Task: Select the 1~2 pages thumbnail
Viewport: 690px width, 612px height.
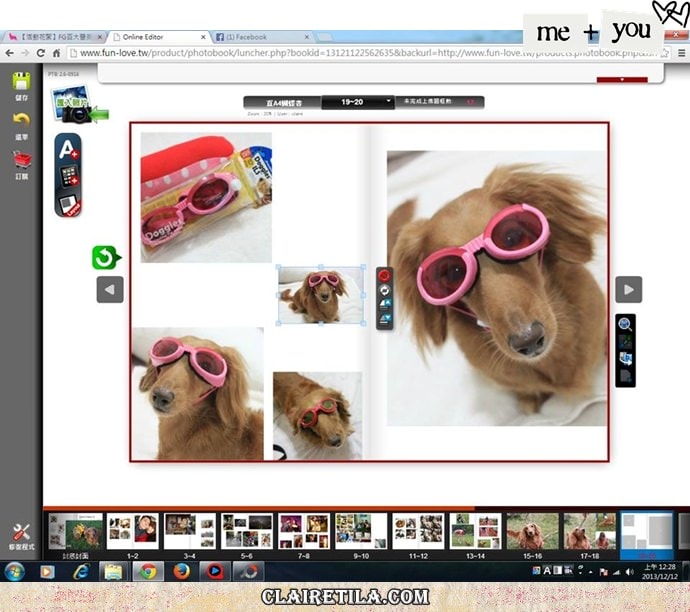Action: (133, 531)
